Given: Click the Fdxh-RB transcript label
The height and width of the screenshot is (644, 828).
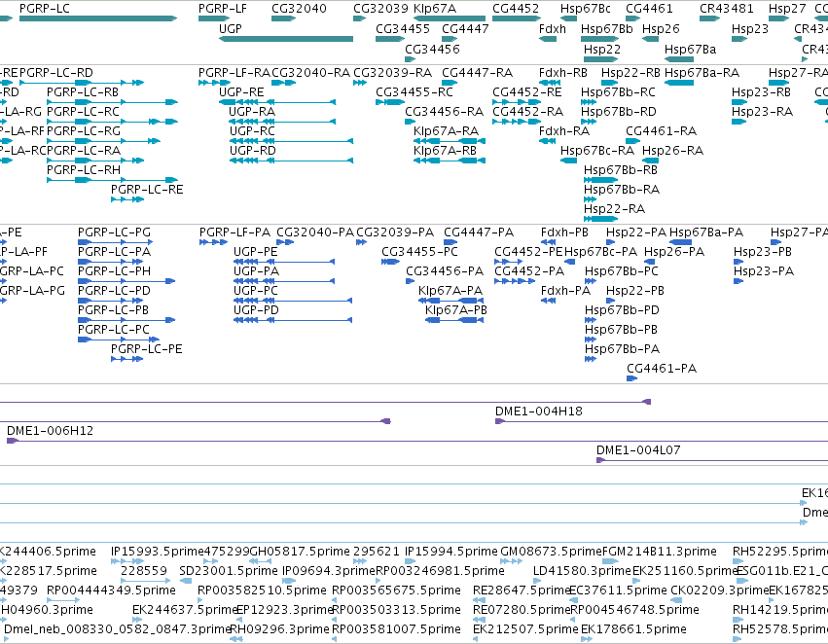Looking at the screenshot, I should [x=563, y=72].
